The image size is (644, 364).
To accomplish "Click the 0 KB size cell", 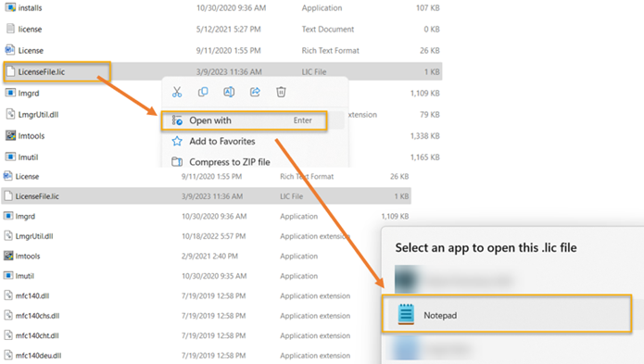I will click(432, 29).
